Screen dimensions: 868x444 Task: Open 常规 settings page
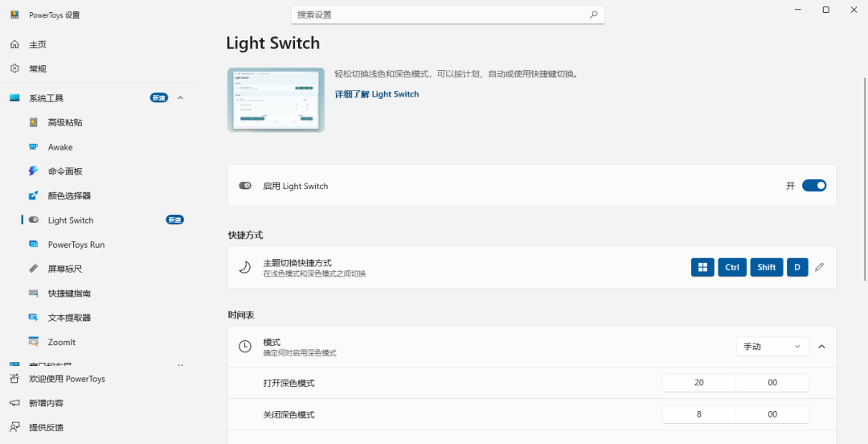tap(39, 68)
